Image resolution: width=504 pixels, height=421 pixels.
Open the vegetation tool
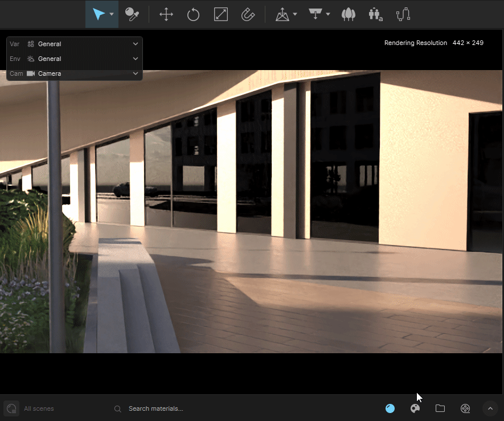(x=349, y=14)
